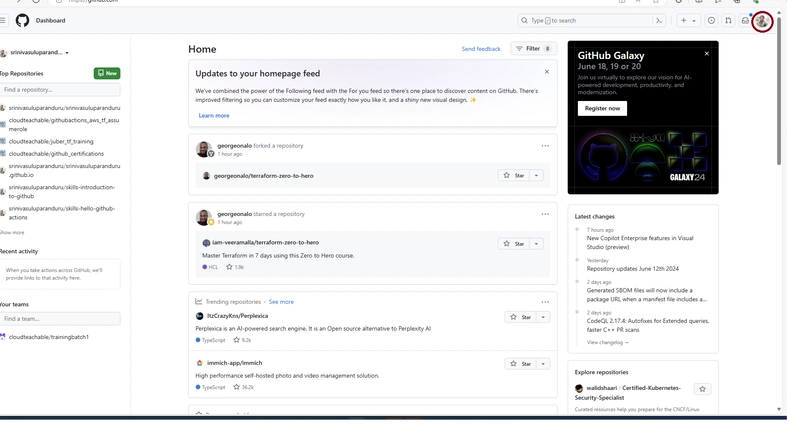Expand the create new plus dropdown
The image size is (800, 426).
(x=689, y=20)
